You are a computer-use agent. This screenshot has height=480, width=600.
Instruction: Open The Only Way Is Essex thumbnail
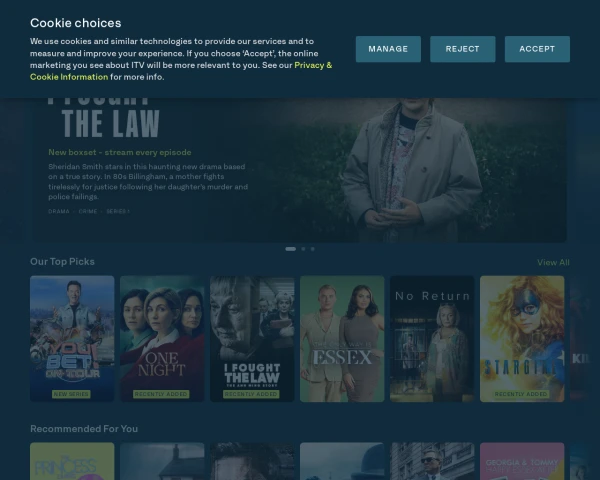[x=342, y=339]
